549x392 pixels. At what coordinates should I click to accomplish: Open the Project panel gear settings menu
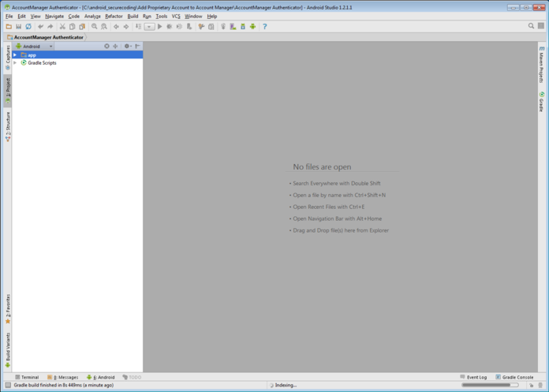tap(128, 47)
